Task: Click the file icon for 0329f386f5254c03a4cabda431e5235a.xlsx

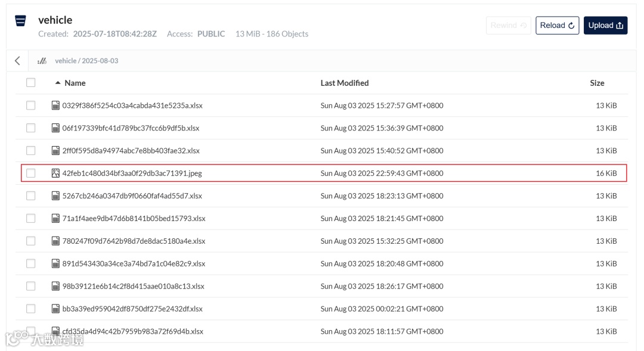Action: (x=55, y=105)
